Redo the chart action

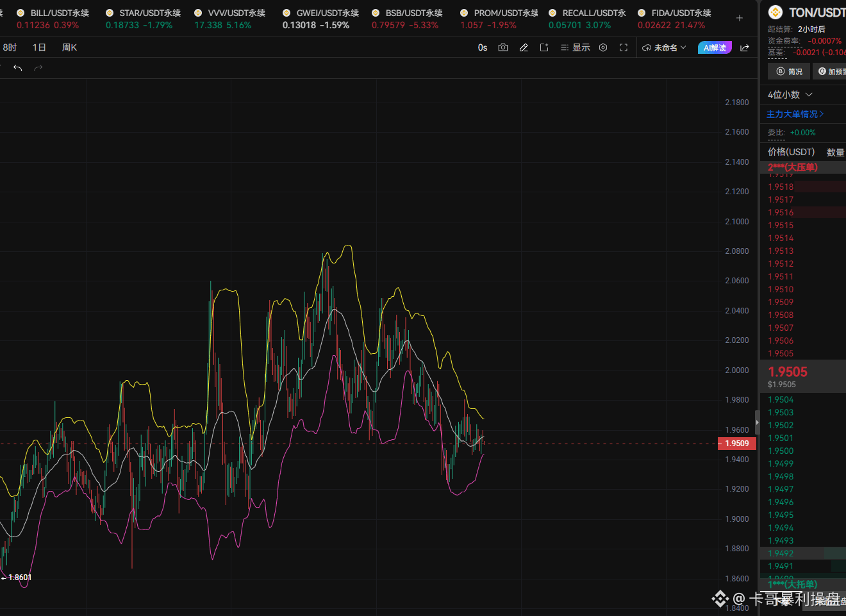(x=38, y=68)
